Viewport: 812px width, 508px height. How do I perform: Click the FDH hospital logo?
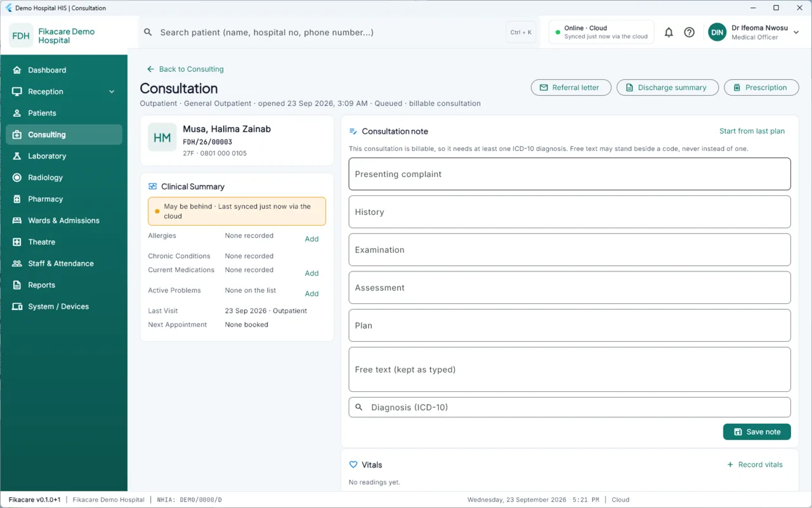tap(21, 36)
